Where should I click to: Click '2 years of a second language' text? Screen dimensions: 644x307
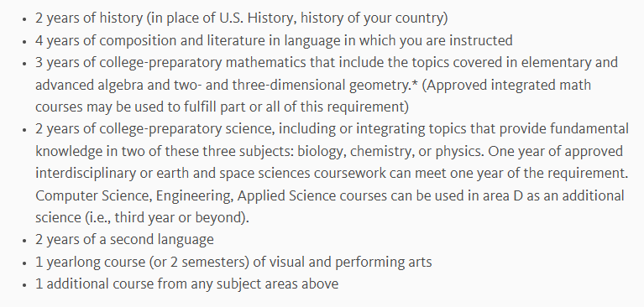point(124,240)
